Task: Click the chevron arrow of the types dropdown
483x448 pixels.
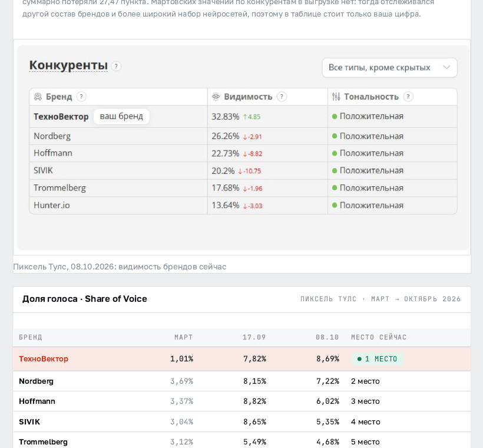Action: pos(446,67)
